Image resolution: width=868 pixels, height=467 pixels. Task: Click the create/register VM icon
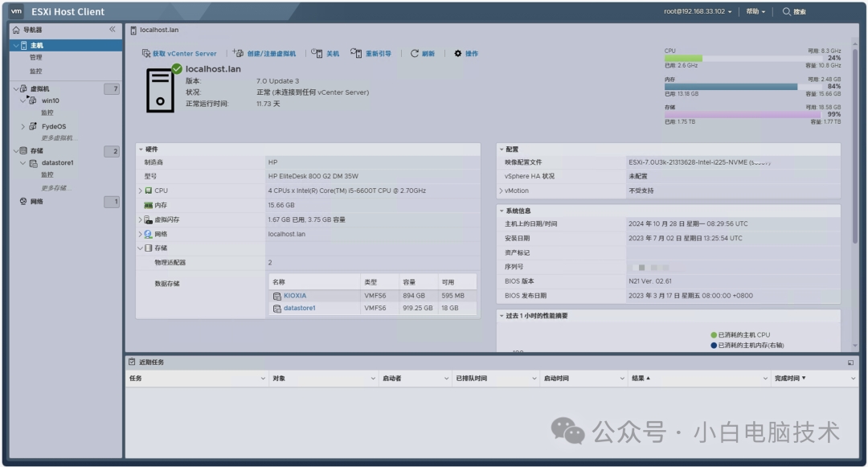pos(238,52)
